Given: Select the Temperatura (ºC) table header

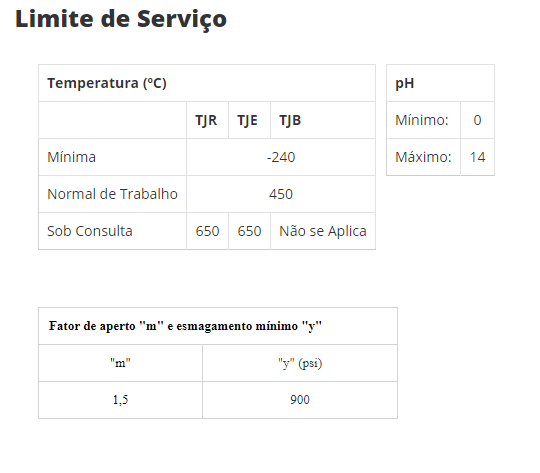Looking at the screenshot, I should pos(107,83).
